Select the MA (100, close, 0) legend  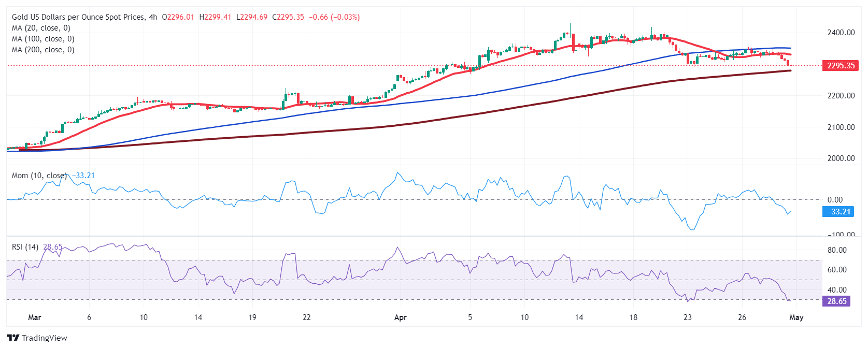(x=43, y=39)
